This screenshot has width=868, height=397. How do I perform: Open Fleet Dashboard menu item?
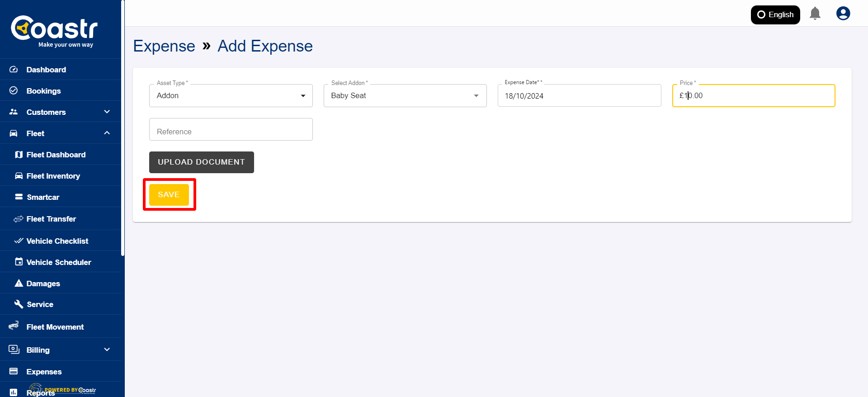pyautogui.click(x=61, y=155)
